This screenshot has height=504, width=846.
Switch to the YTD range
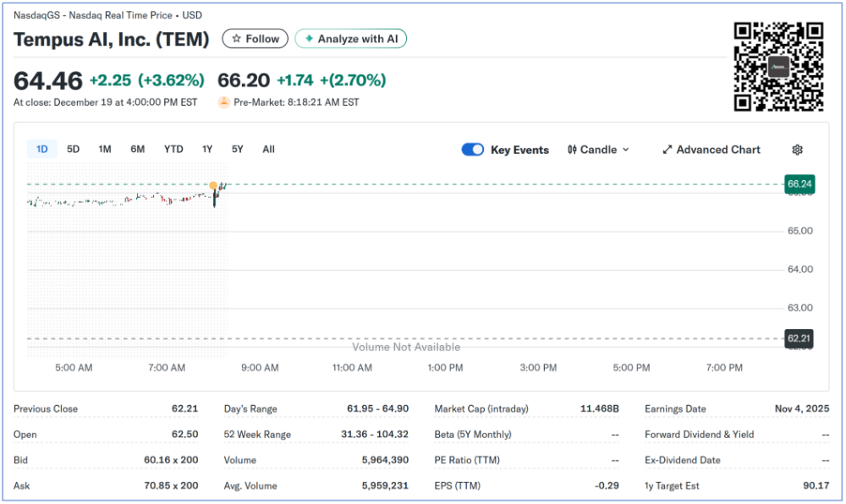pyautogui.click(x=173, y=150)
